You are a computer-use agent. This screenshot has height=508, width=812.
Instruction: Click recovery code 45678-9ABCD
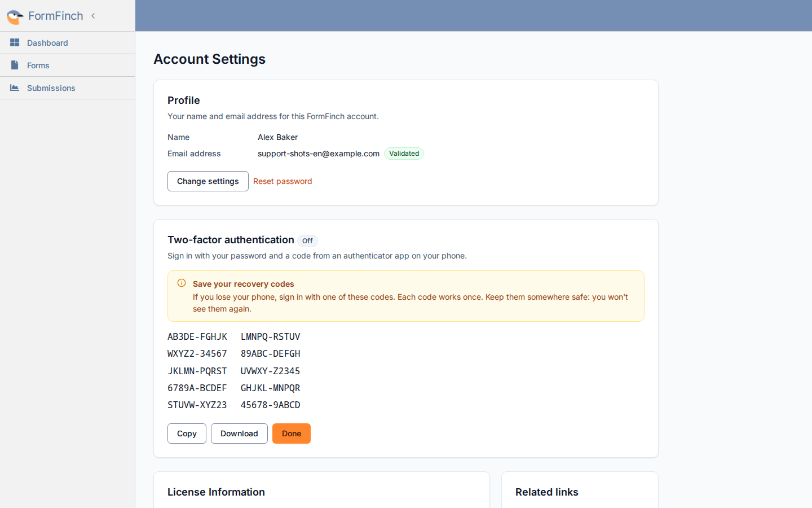271,405
